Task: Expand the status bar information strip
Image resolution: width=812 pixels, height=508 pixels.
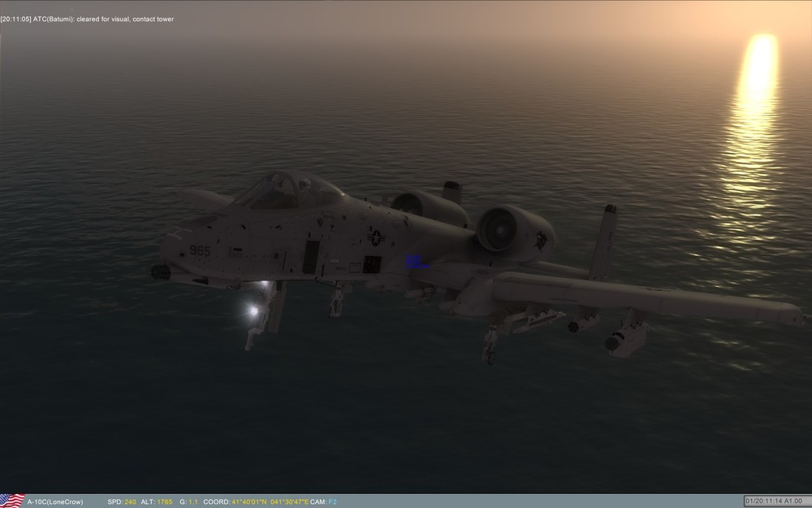Action: 406,503
